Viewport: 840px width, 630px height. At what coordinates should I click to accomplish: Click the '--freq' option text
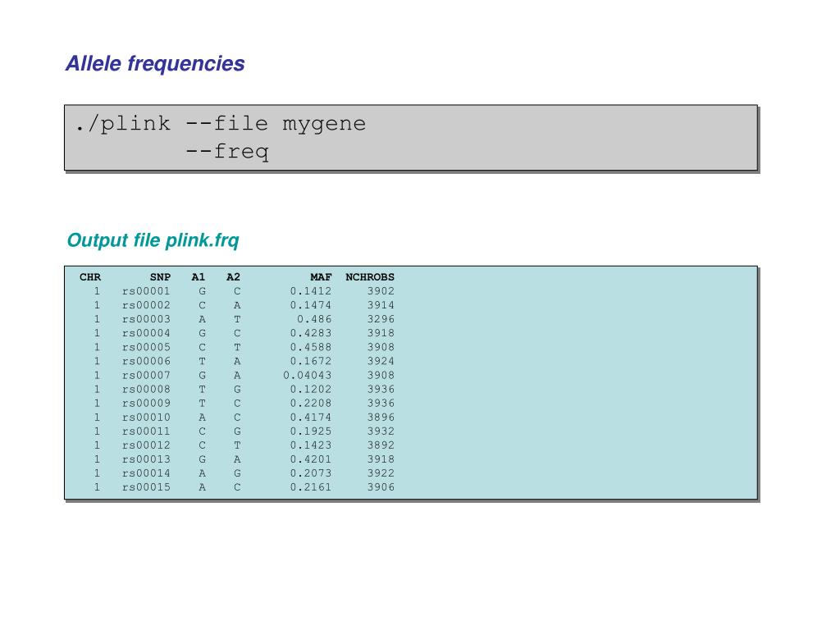[x=227, y=152]
